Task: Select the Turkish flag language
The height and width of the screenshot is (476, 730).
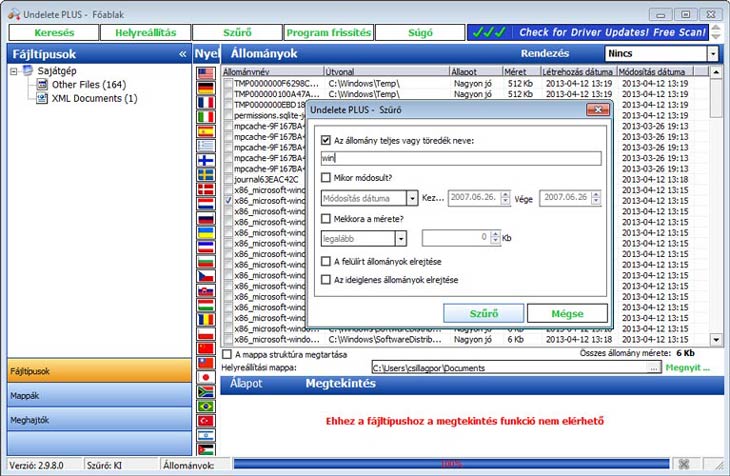Action: (206, 421)
